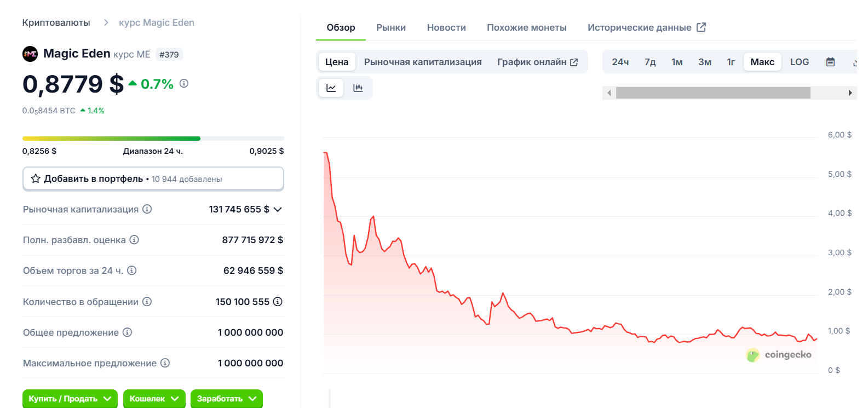Open the Заработать dropdown
Image resolution: width=868 pixels, height=408 pixels.
pos(227,399)
